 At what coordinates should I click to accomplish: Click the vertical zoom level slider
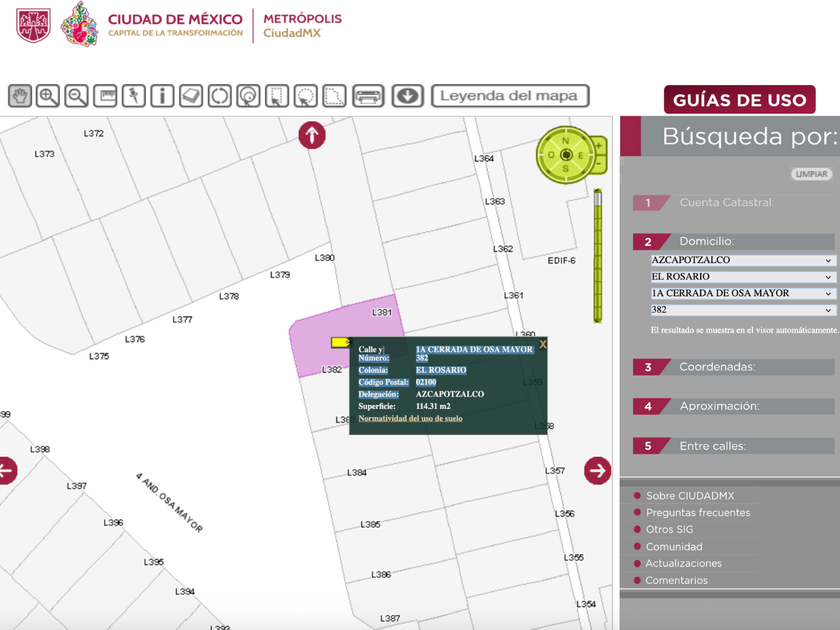click(598, 256)
